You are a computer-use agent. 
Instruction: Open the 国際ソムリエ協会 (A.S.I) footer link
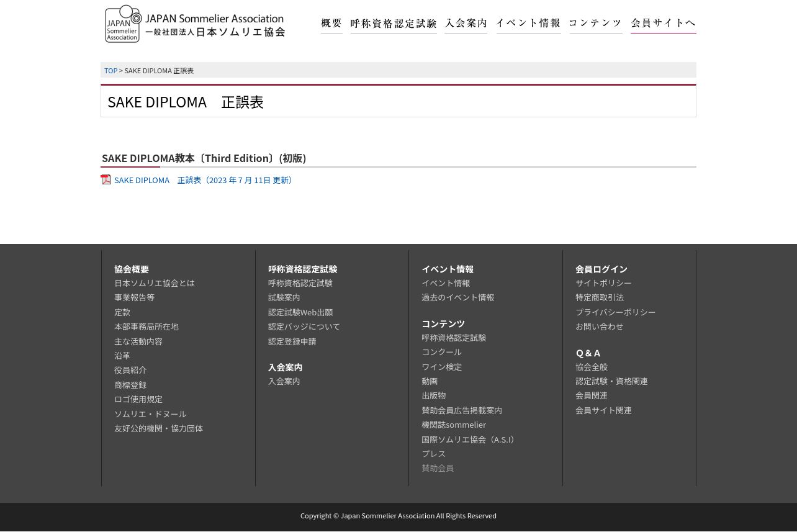pyautogui.click(x=469, y=440)
